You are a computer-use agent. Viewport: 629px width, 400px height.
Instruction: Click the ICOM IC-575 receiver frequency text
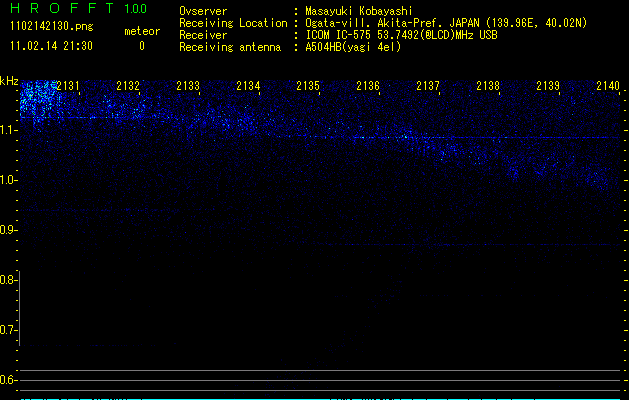click(401, 35)
